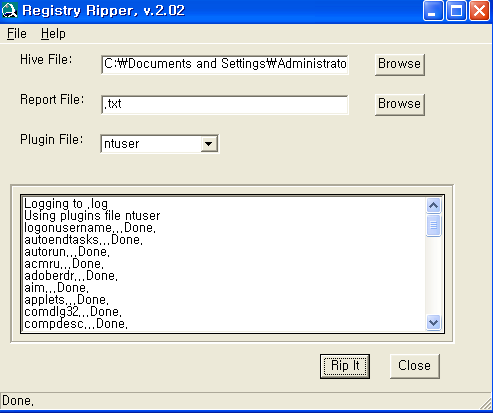493x413 pixels.
Task: Browse for a Report File
Action: [400, 104]
